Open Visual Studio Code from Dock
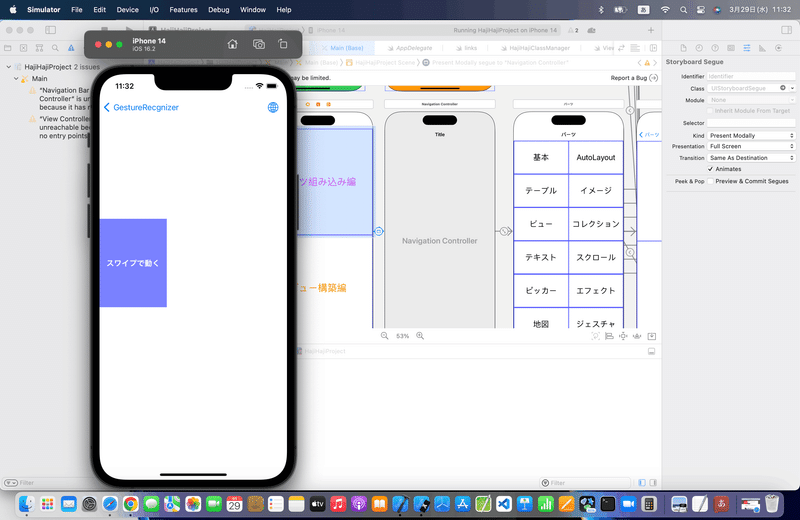The width and height of the screenshot is (800, 520). 504,504
